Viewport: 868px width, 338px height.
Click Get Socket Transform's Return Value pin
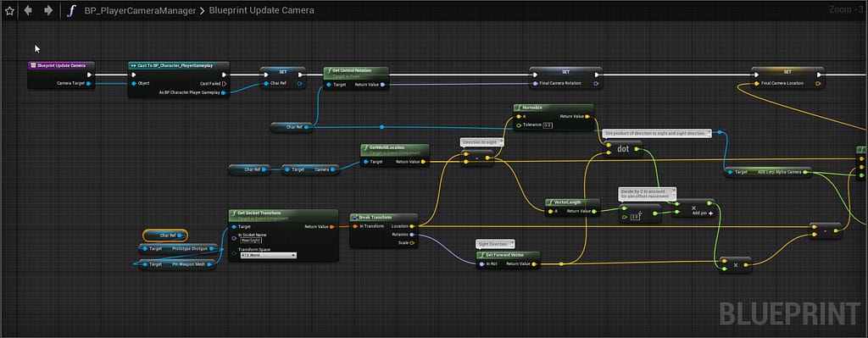[331, 226]
